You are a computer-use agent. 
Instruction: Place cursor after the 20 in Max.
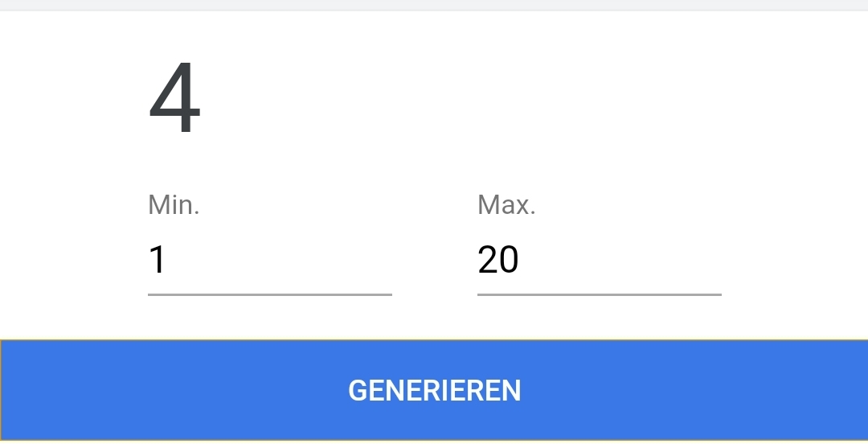[521, 260]
